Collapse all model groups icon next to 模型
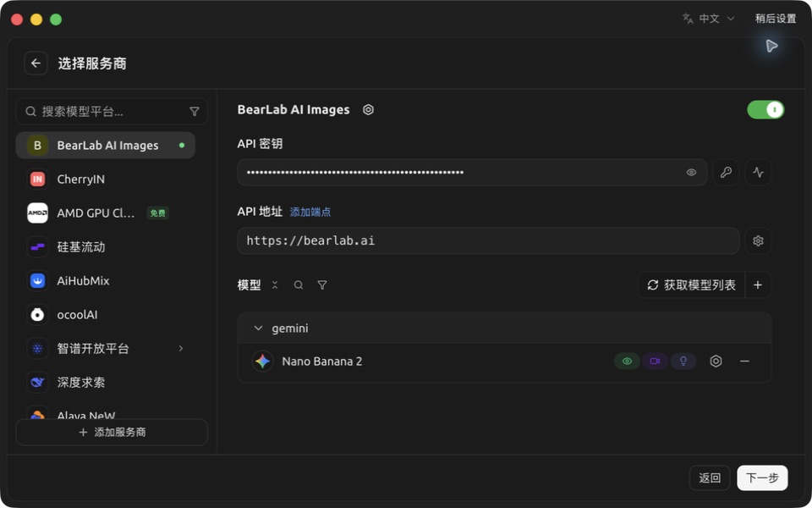 pos(275,285)
